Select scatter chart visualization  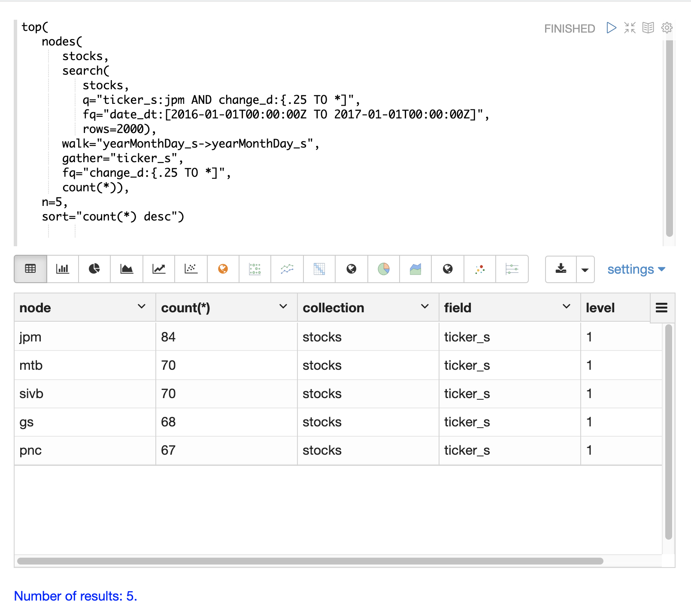click(x=191, y=269)
